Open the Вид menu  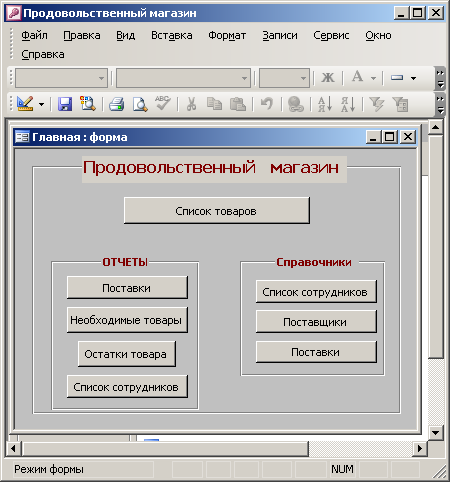click(126, 35)
